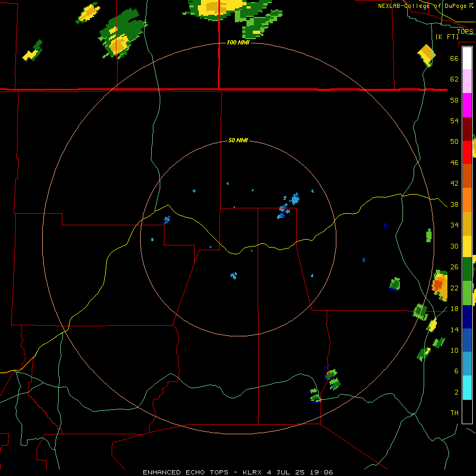The height and width of the screenshot is (476, 476).
Task: Click the navy blue legend swatch
Action: coord(467,317)
